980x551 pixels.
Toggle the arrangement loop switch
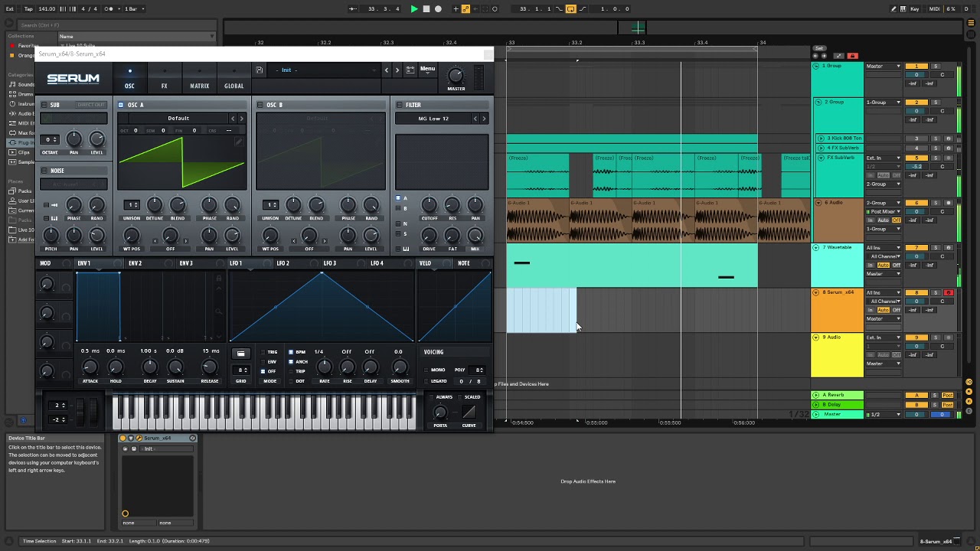(570, 9)
